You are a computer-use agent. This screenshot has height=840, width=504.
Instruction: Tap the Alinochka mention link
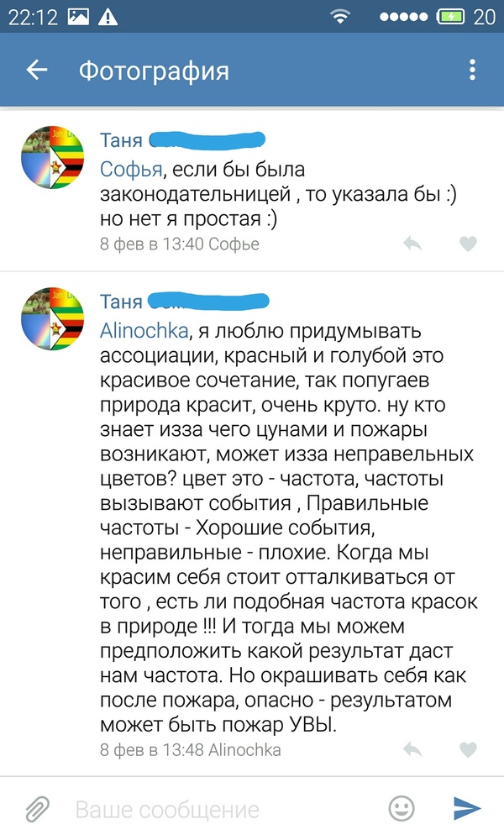click(x=144, y=328)
